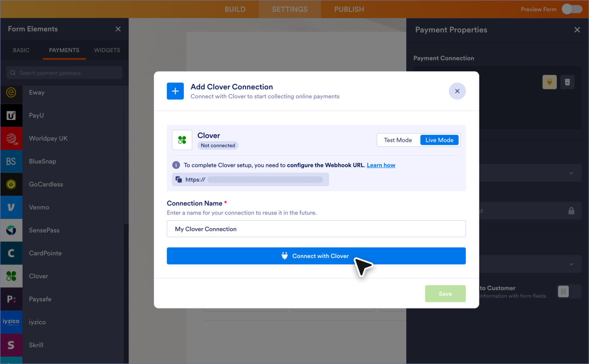Click the yellow plug connection icon
Image resolution: width=589 pixels, height=364 pixels.
pyautogui.click(x=550, y=82)
